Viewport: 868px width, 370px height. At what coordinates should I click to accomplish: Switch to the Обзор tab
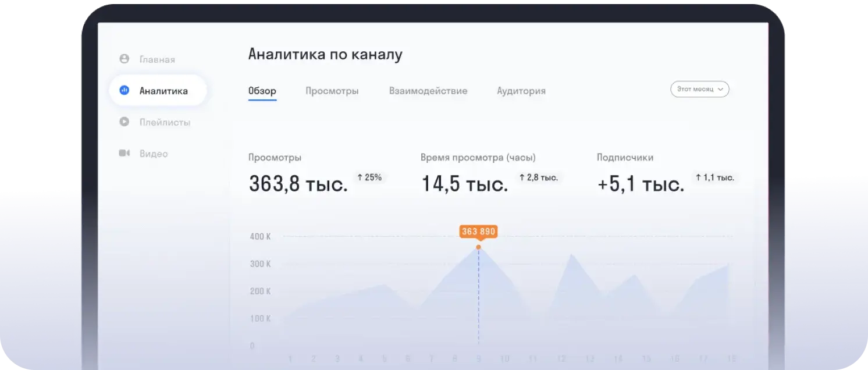262,91
